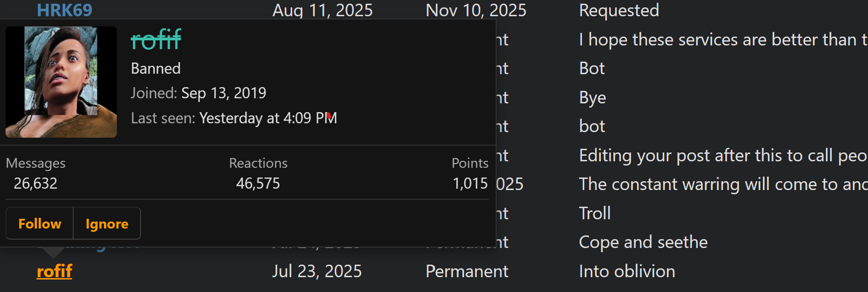This screenshot has width=868, height=292.
Task: Click the join date Sep 13, 2019
Action: 223,93
